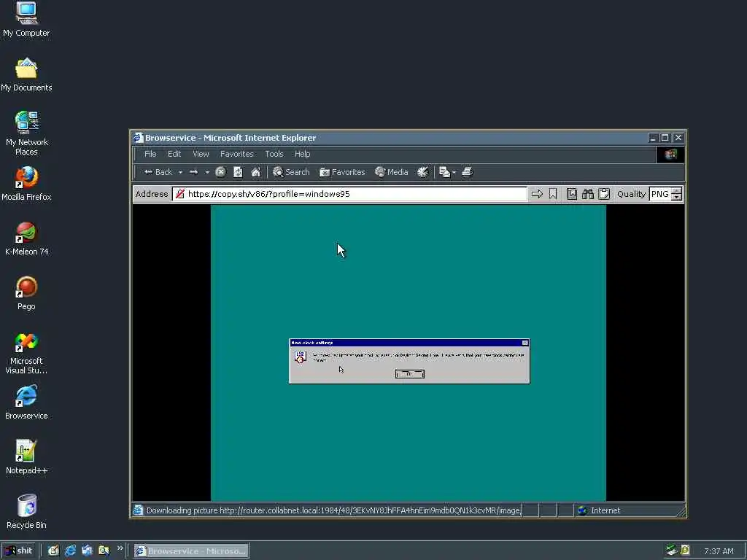Click the Browservice taskbar button
The image size is (747, 560).
coord(191,551)
